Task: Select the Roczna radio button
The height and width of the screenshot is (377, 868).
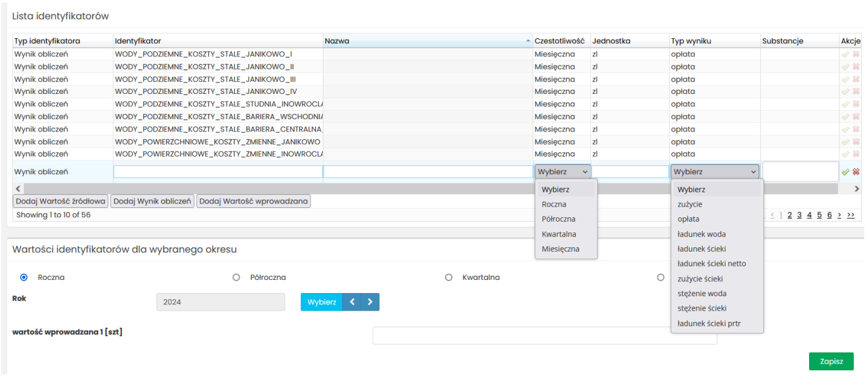Action: click(x=24, y=277)
